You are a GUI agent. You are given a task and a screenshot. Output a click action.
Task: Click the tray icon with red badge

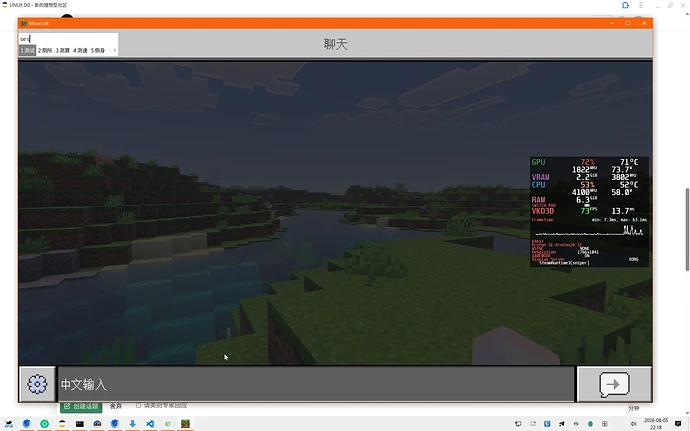(533, 424)
